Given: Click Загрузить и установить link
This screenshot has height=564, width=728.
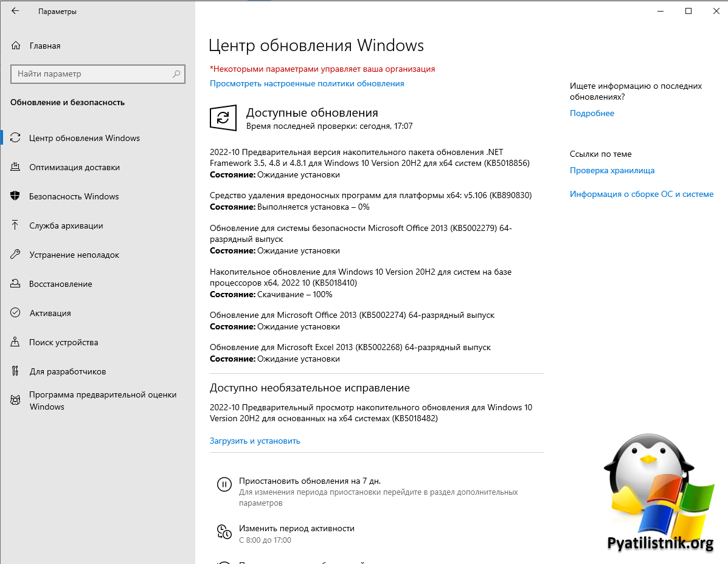Looking at the screenshot, I should click(x=255, y=441).
